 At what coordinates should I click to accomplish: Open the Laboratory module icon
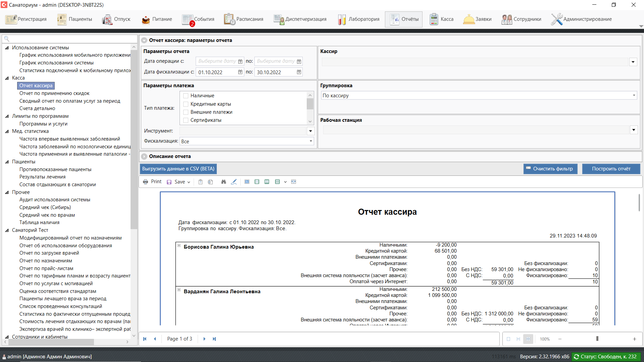point(342,19)
